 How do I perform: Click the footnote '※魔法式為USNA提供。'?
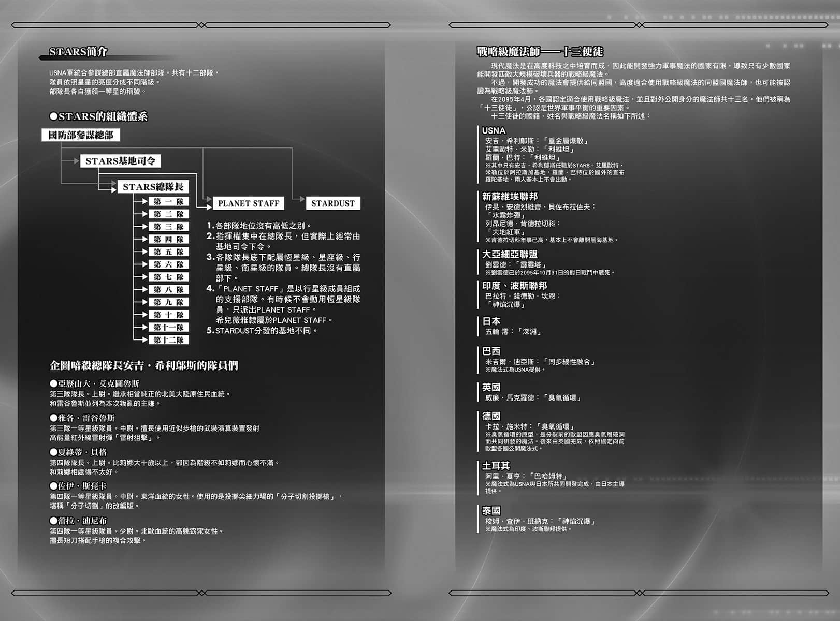[515, 370]
